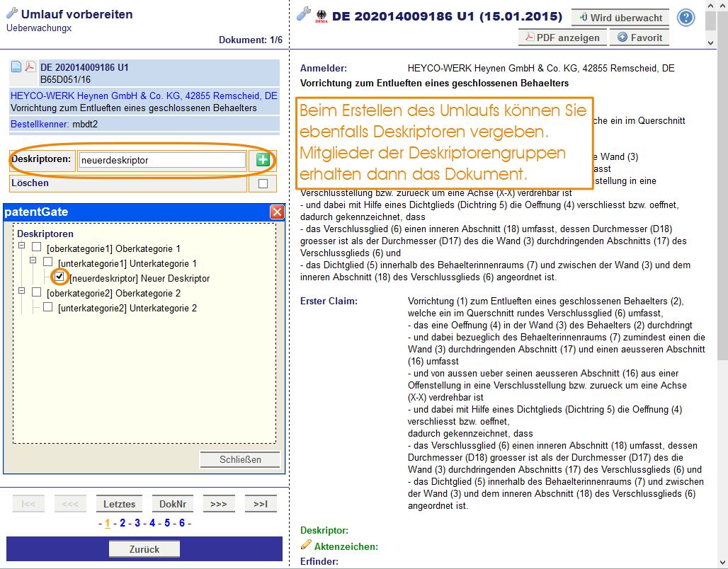Screen dimensions: 728x569
Task: Go to Letztes document
Action: tap(119, 504)
